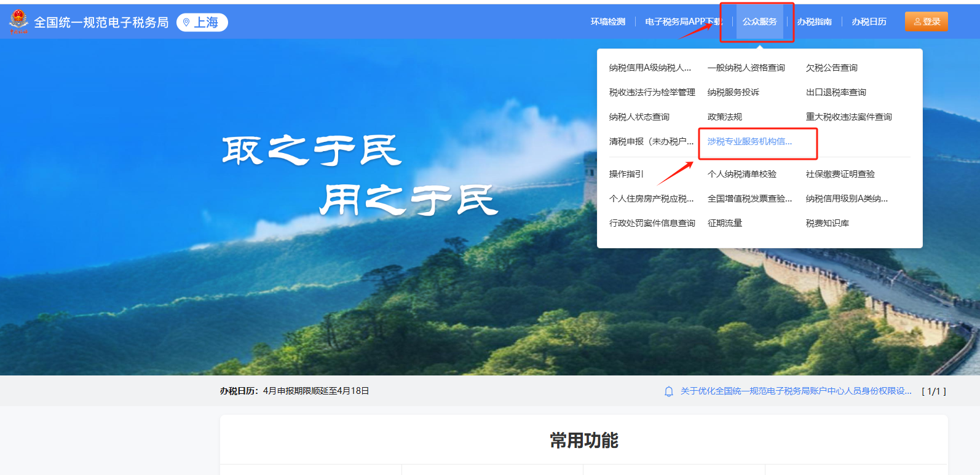
Task: Select 一般纳税人资格查询
Action: point(746,68)
